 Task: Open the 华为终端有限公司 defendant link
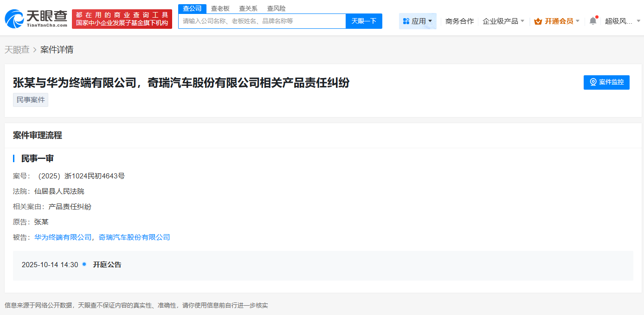click(63, 237)
